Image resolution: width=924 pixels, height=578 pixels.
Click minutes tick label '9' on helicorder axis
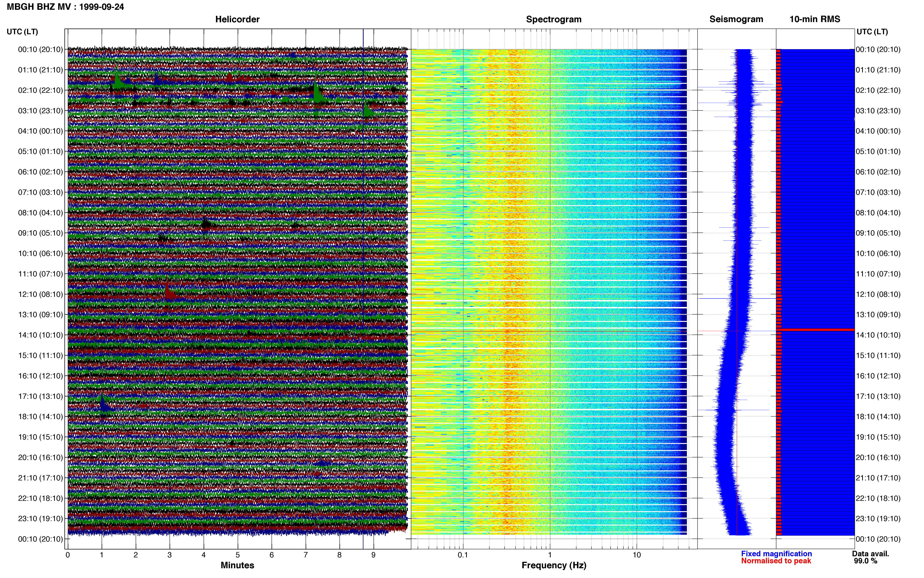373,555
